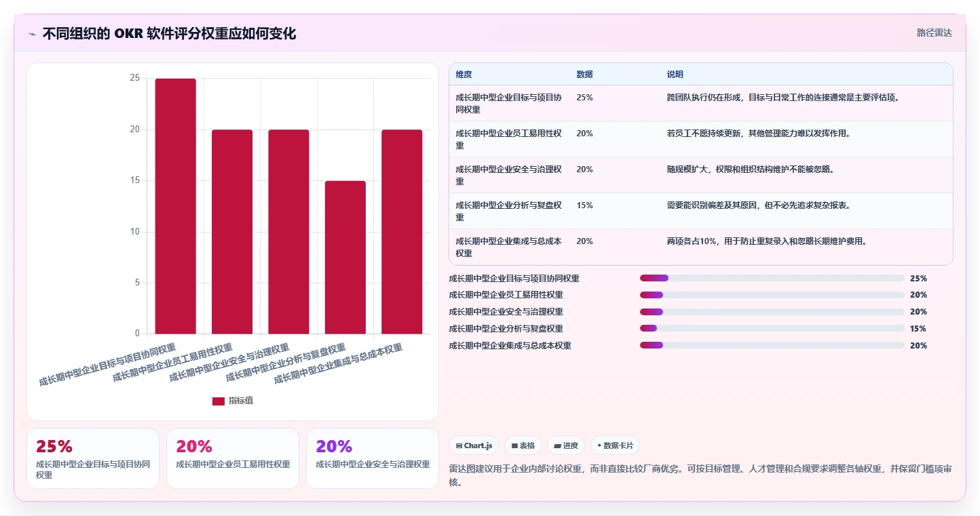This screenshot has width=980, height=516.
Task: Click the 路径雷达 label in header
Action: coord(934,33)
